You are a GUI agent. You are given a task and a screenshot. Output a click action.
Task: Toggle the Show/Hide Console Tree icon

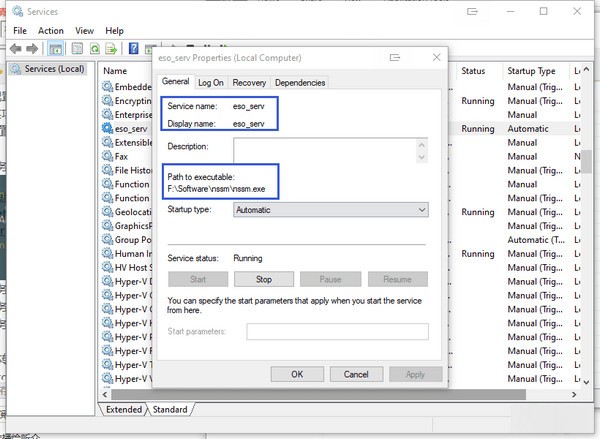click(57, 48)
